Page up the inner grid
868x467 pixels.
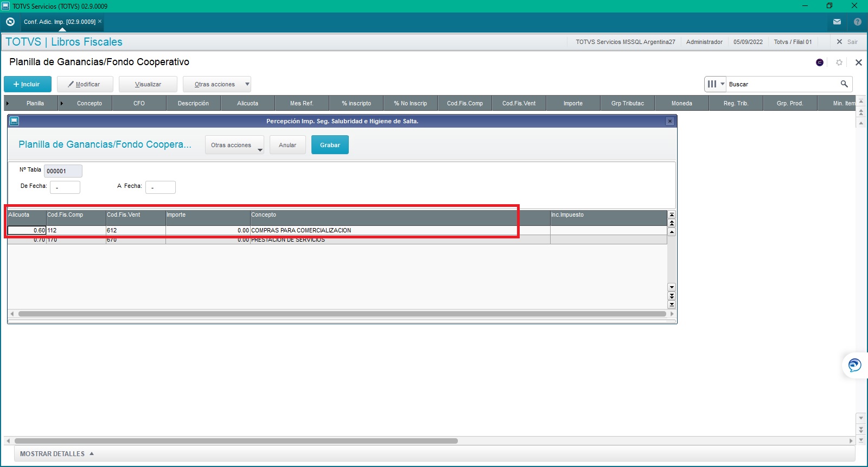(x=672, y=223)
